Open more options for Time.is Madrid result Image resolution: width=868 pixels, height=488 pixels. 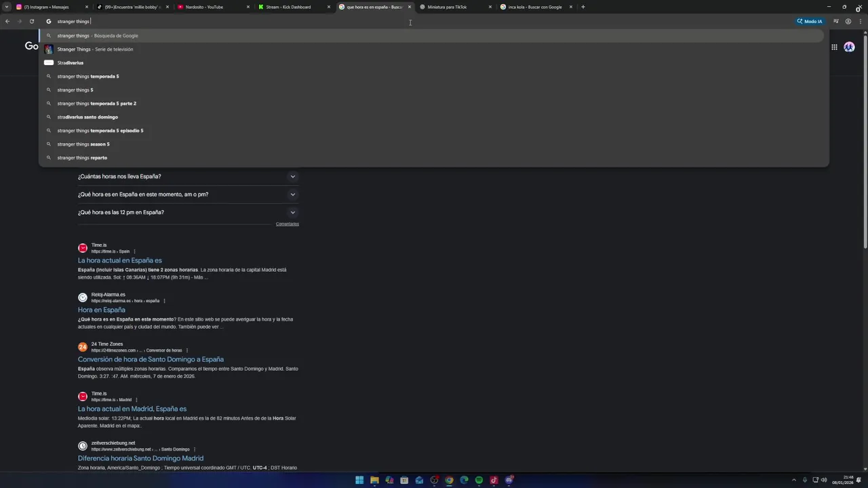pos(136,400)
